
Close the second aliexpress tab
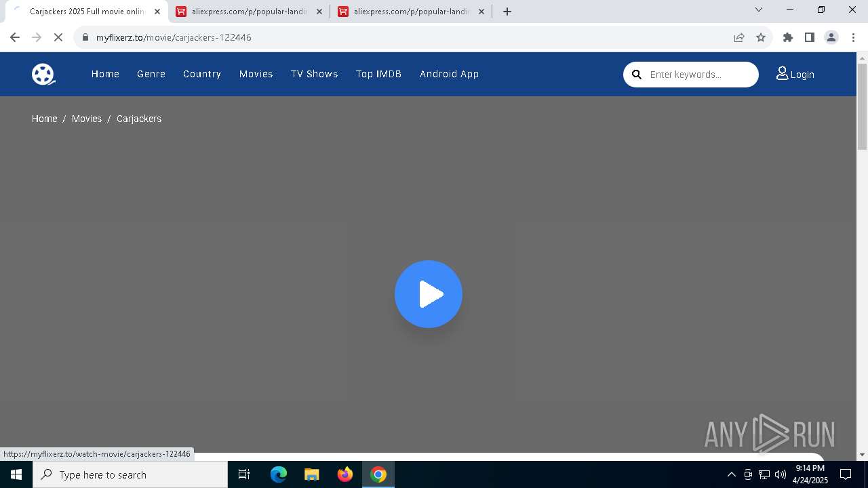[x=481, y=12]
